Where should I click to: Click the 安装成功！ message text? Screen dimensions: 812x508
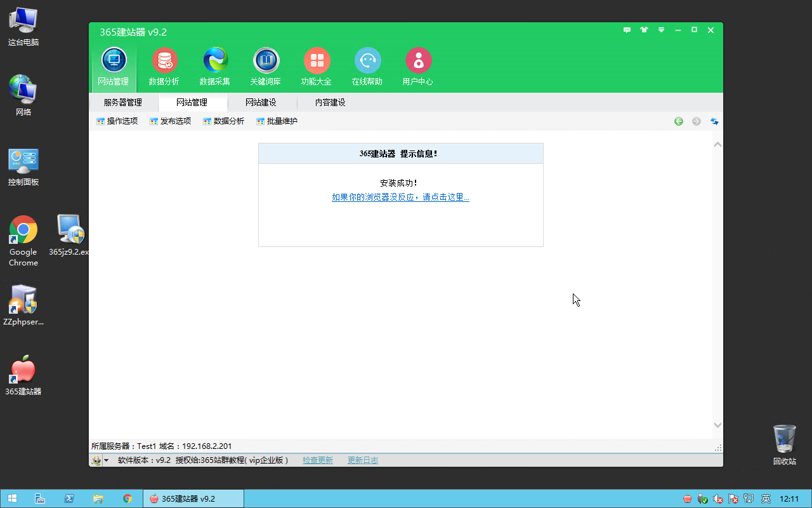(399, 183)
